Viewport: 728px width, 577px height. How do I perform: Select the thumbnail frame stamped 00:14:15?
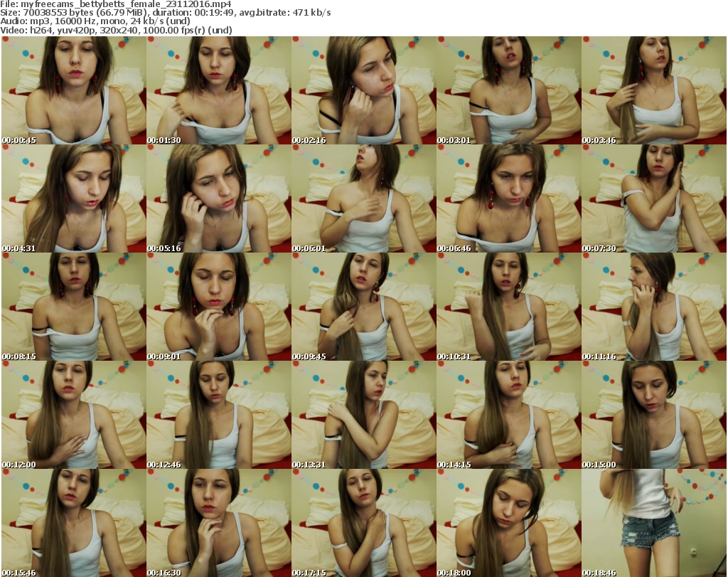508,415
